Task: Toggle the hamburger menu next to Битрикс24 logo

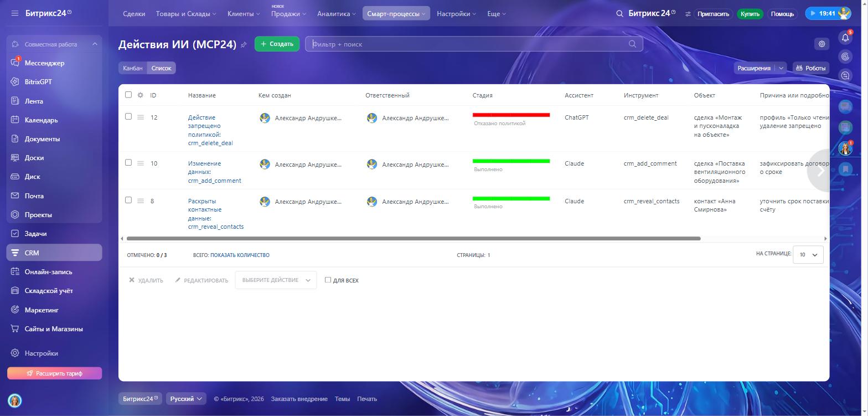Action: click(14, 13)
